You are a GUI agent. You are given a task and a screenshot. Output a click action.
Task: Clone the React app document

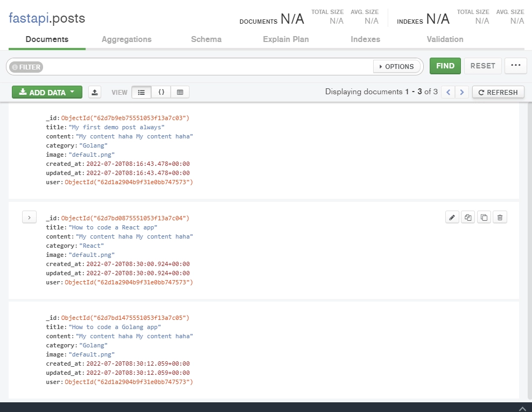click(x=468, y=217)
